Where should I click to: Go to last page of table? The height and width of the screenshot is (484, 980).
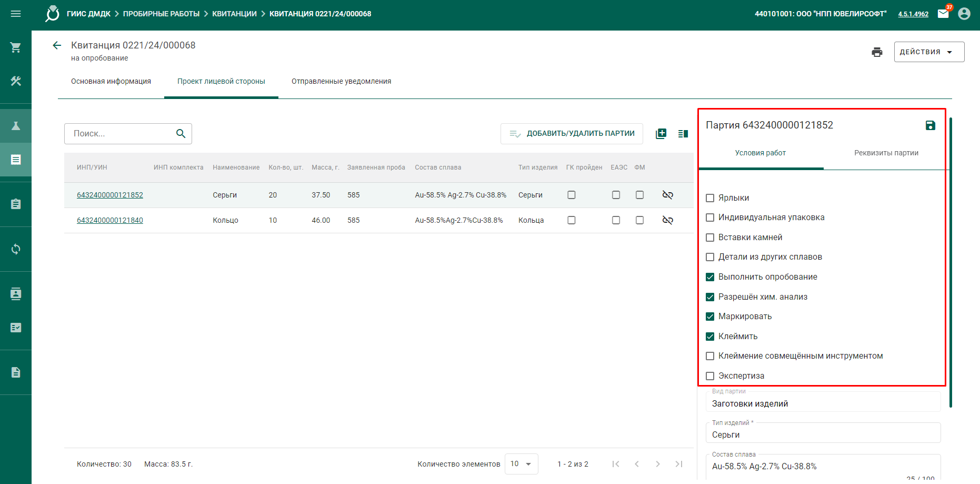tap(679, 464)
